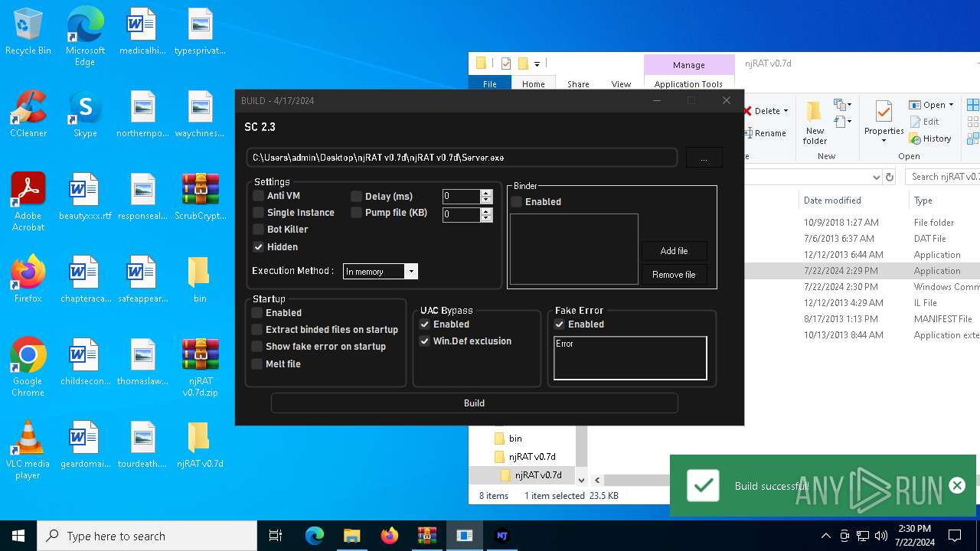Expand the Delete dropdown arrow in Explorer

pos(786,112)
